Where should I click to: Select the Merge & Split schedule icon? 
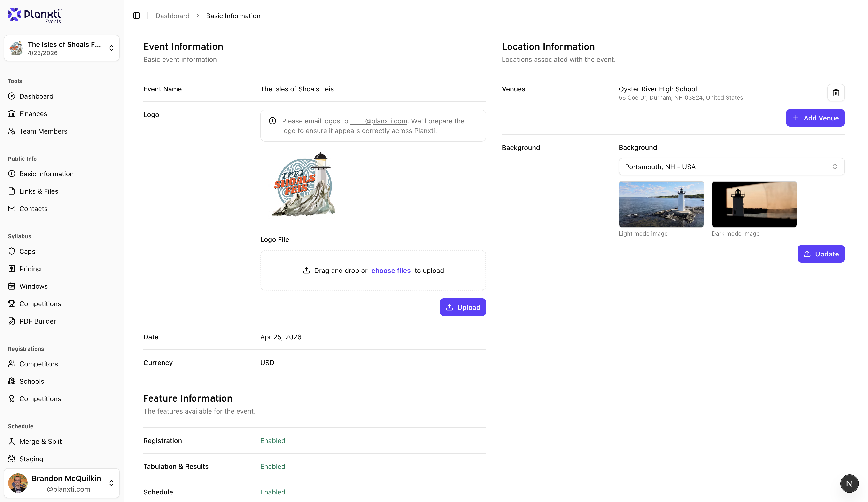(x=12, y=441)
